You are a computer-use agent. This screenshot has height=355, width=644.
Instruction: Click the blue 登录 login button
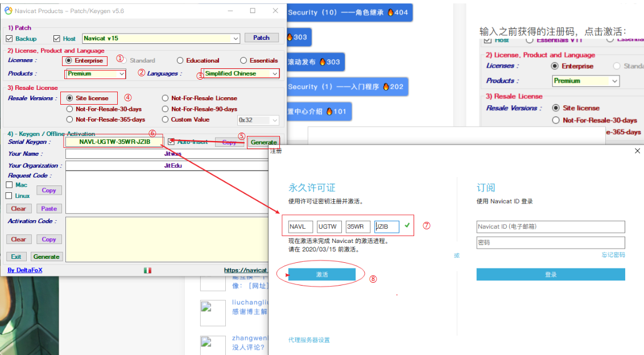(551, 274)
